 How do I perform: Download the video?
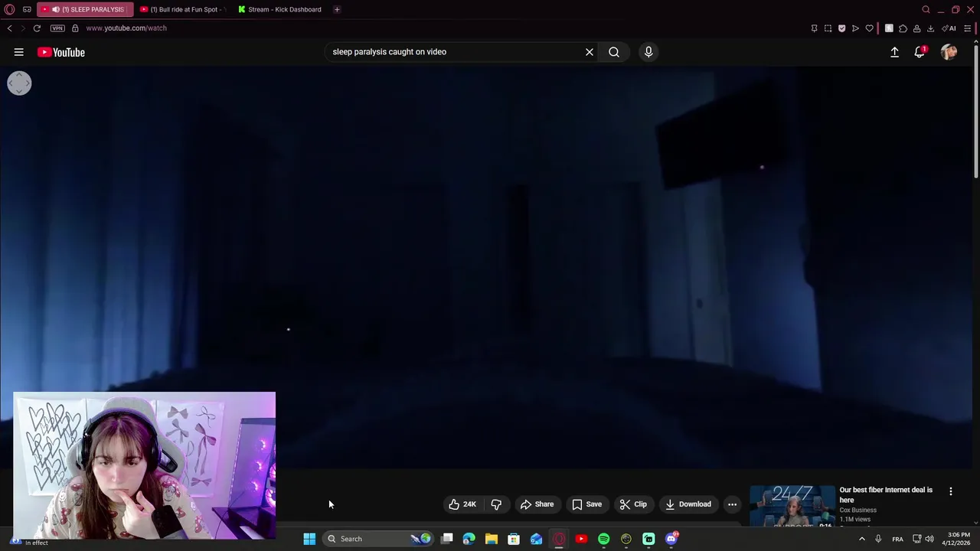point(688,504)
